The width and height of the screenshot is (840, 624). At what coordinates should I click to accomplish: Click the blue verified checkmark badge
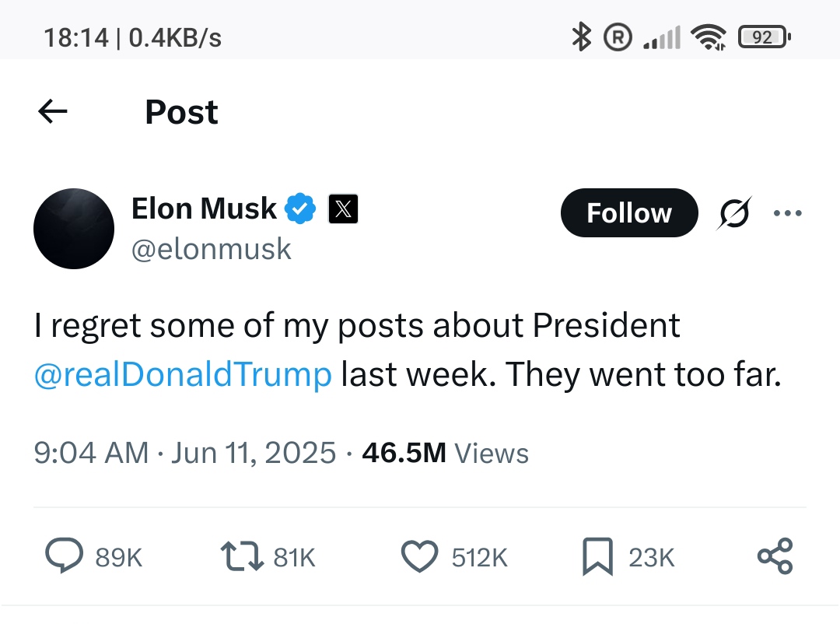pyautogui.click(x=299, y=209)
